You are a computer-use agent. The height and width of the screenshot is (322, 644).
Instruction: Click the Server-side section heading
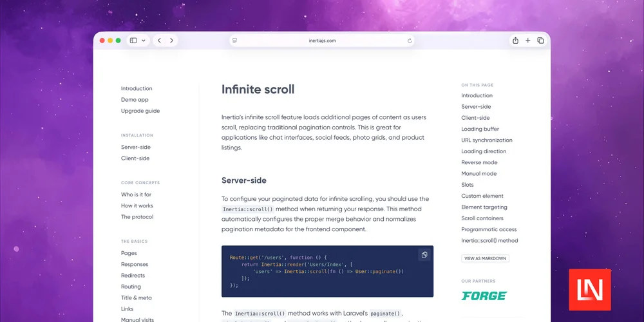coord(244,180)
